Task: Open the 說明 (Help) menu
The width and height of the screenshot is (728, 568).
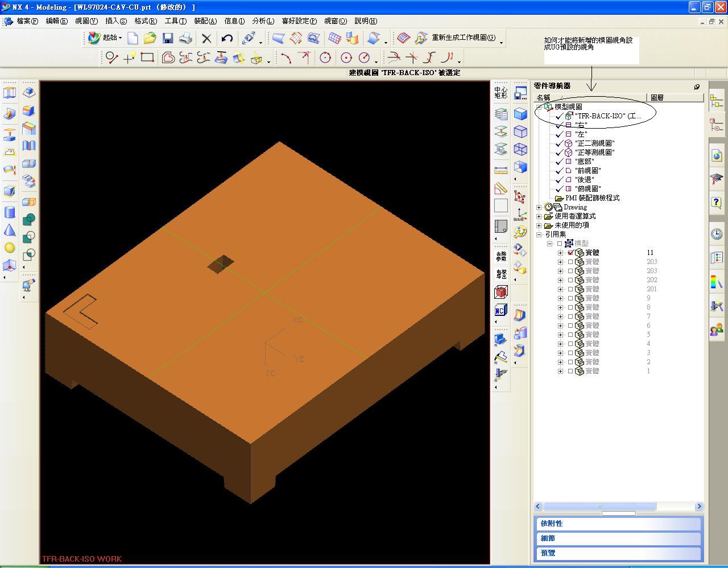Action: (366, 21)
